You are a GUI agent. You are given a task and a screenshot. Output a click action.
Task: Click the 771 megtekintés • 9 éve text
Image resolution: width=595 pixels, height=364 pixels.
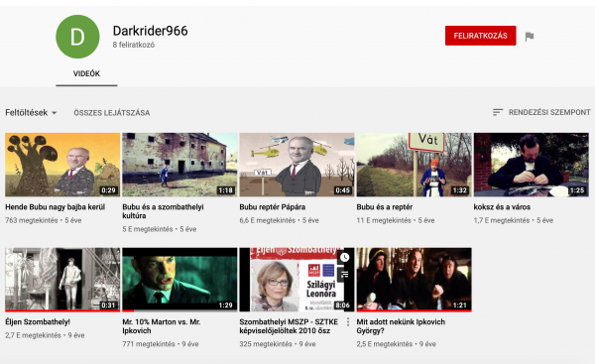(161, 344)
